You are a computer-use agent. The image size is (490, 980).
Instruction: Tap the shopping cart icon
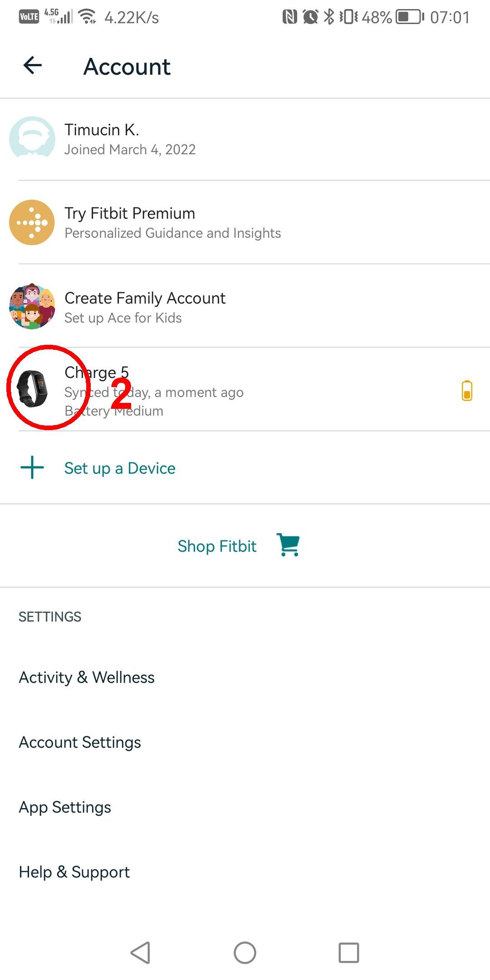pos(289,545)
